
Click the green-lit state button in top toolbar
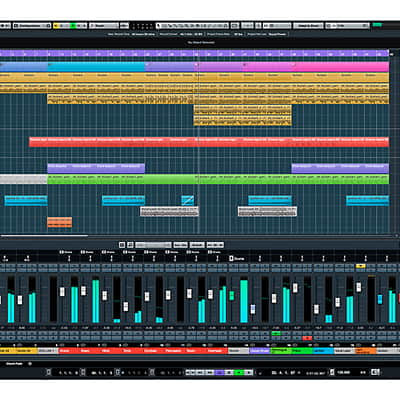click(x=74, y=26)
